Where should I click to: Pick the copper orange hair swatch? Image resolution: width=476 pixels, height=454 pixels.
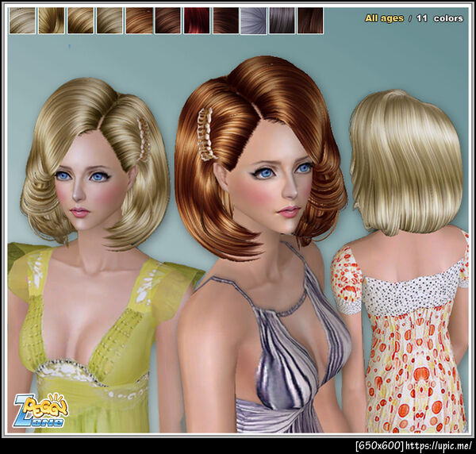click(140, 21)
